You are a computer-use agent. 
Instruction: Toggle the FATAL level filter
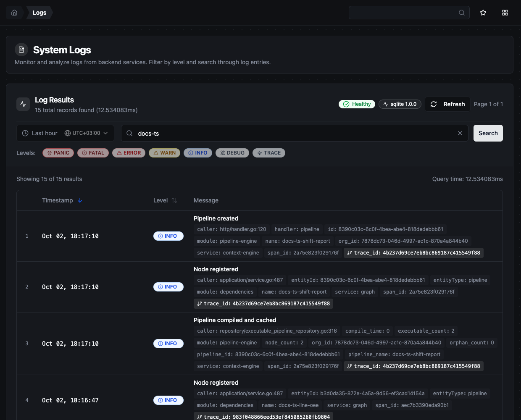(93, 153)
